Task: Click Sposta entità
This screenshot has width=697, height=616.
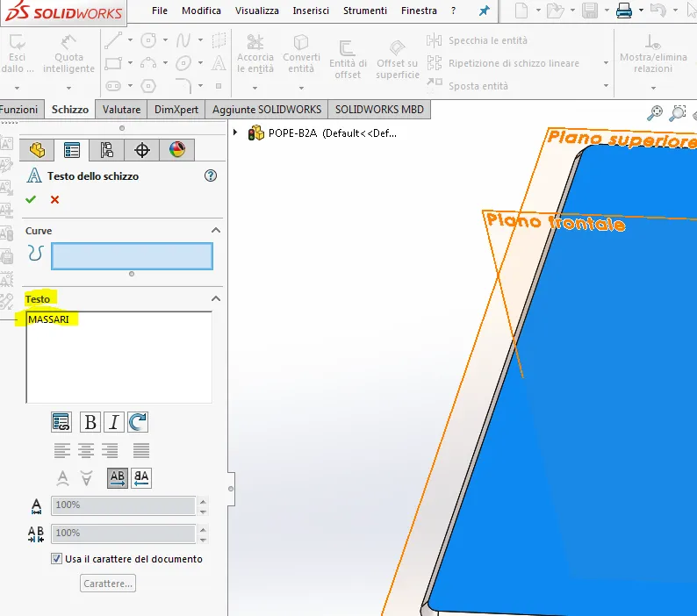Action: click(x=467, y=86)
